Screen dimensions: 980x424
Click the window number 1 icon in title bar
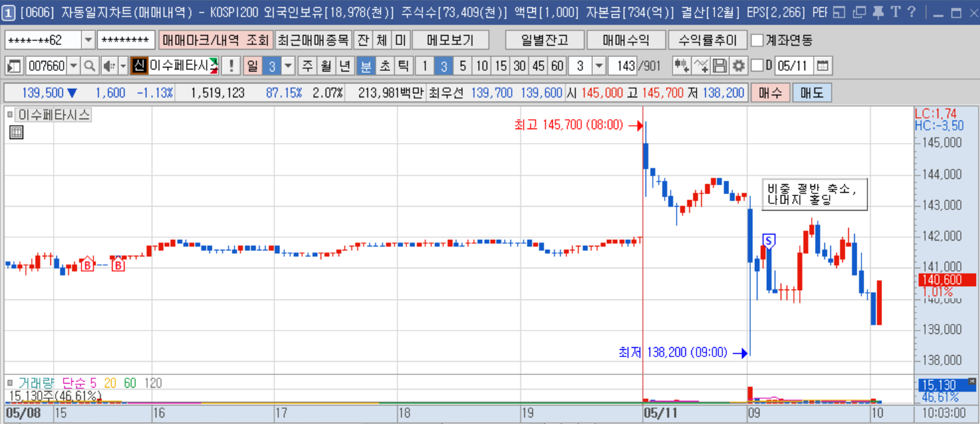pos(9,11)
